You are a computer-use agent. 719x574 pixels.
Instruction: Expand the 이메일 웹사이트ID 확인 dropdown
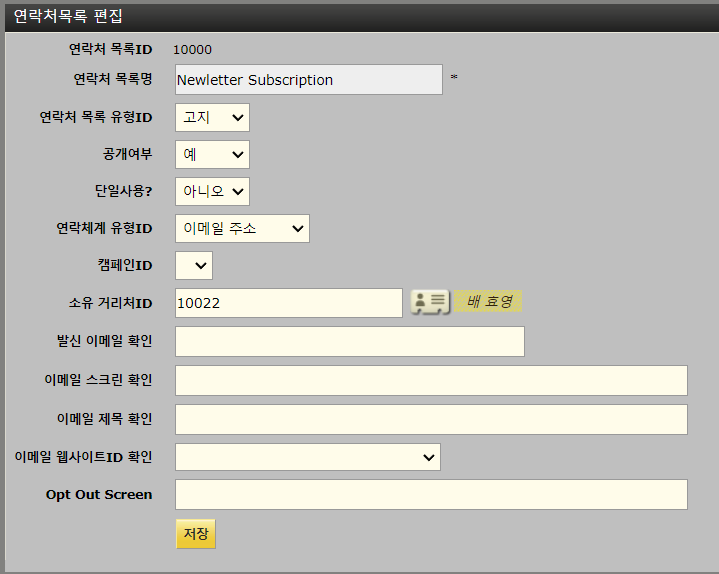[307, 457]
